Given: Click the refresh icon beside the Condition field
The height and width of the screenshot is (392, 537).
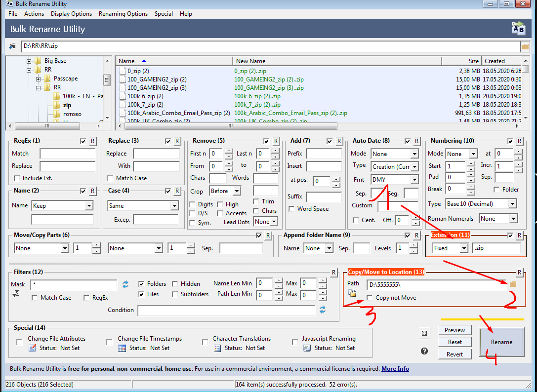Looking at the screenshot, I should [323, 310].
